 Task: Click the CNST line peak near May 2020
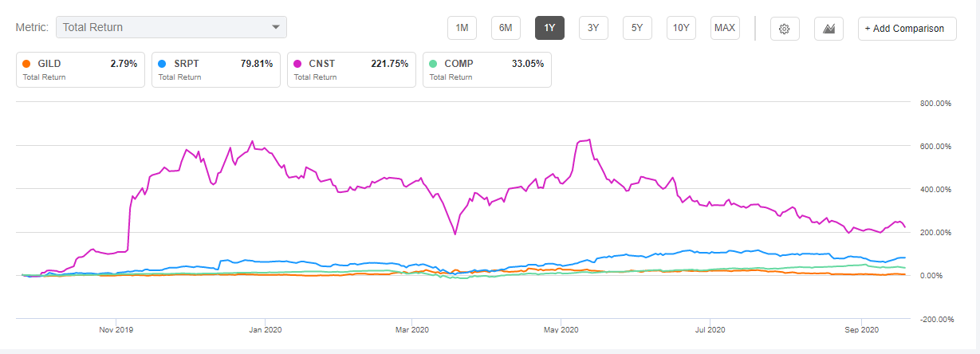588,140
